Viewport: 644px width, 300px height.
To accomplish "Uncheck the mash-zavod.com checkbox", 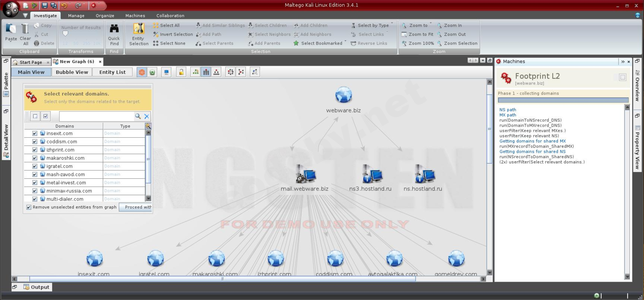I will (35, 175).
